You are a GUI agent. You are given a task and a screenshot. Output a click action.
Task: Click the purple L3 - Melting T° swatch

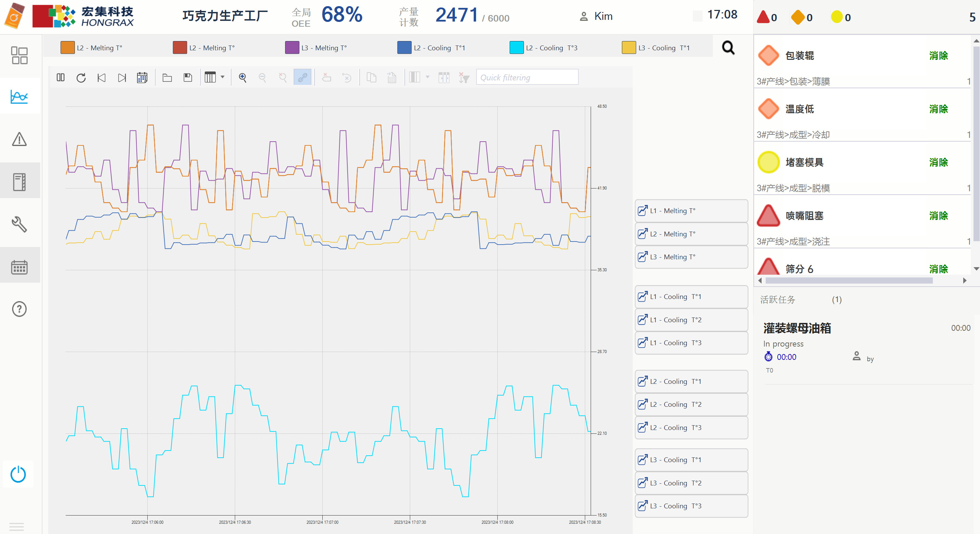click(x=292, y=48)
